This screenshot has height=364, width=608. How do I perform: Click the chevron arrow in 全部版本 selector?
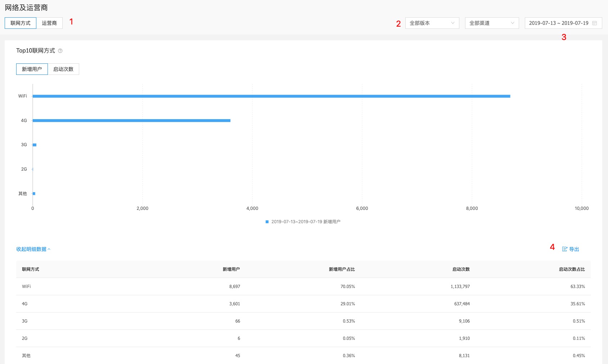click(453, 23)
